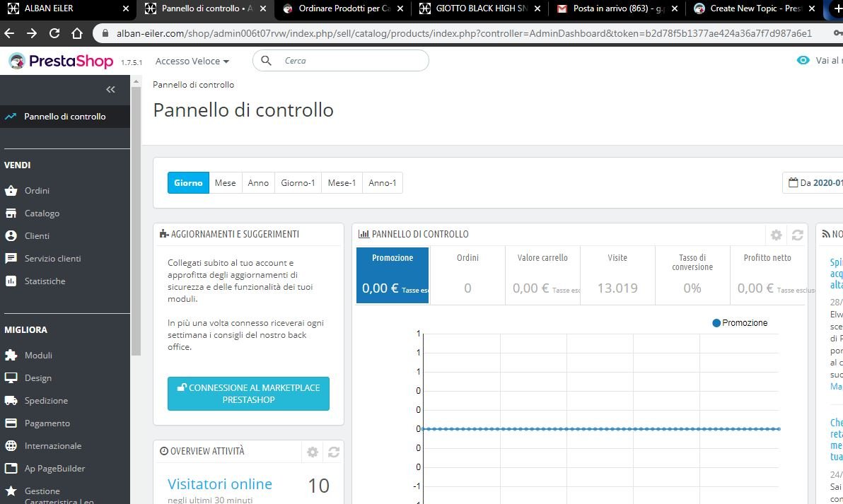Screen dimensions: 843x504
Task: Open dashboard panel settings gear
Action: [x=776, y=235]
